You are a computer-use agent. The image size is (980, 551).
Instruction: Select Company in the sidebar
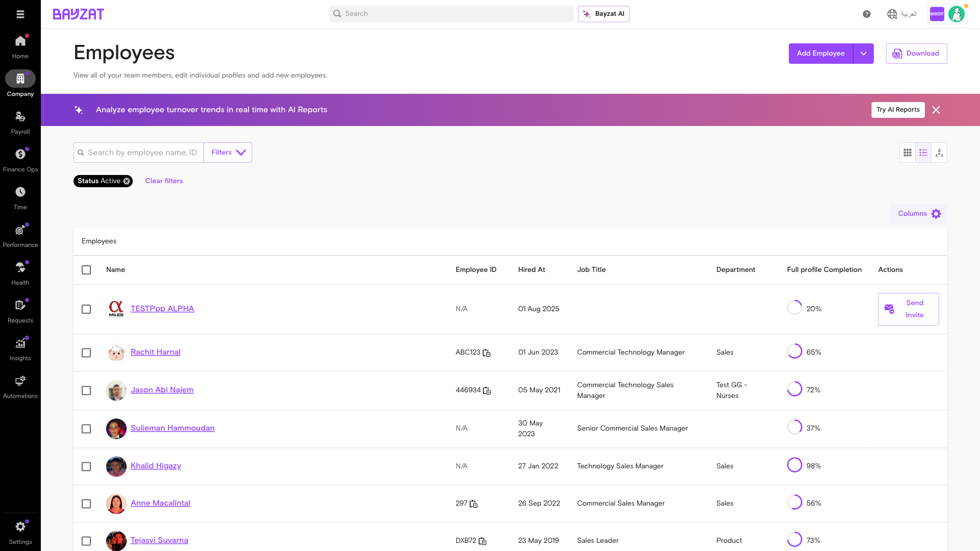(x=20, y=85)
